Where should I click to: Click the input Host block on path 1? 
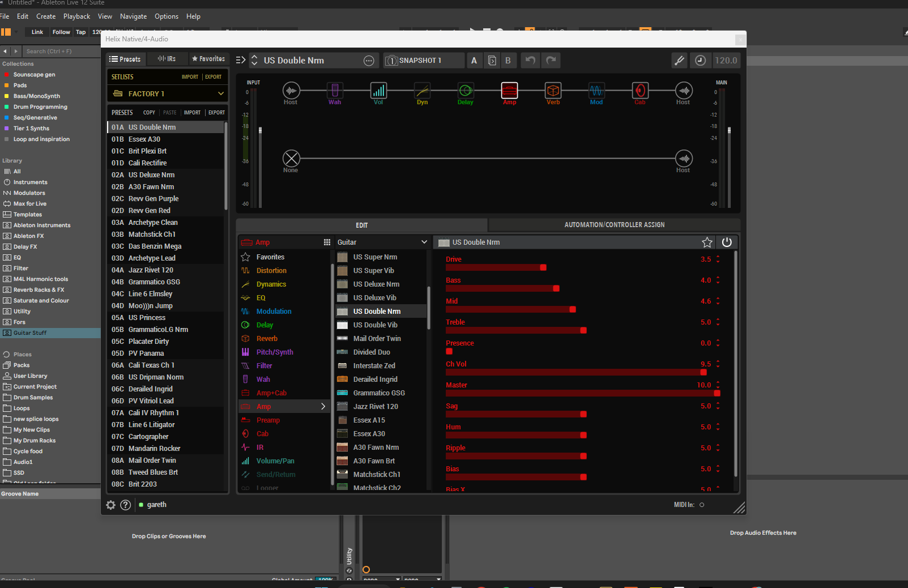click(x=291, y=90)
